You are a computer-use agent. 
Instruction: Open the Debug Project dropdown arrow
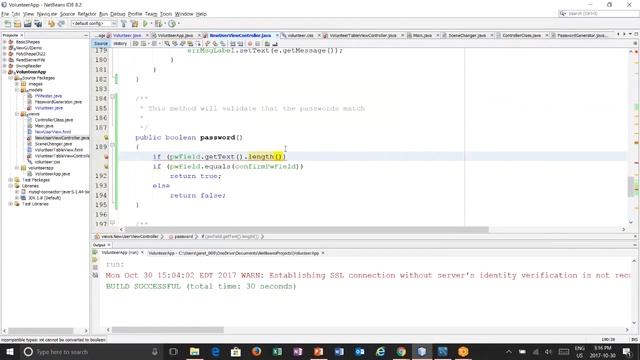pyautogui.click(x=164, y=24)
